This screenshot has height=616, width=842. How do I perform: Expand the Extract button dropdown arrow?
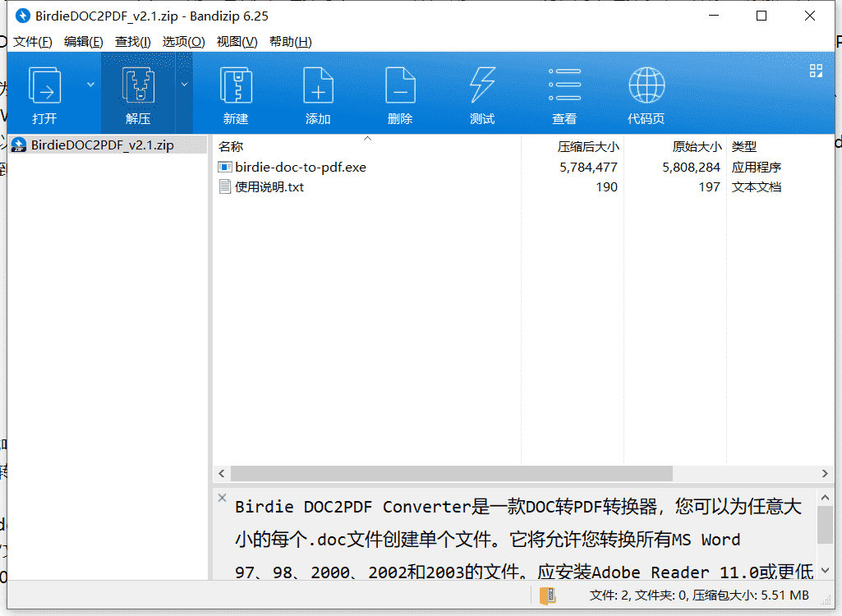tap(184, 85)
